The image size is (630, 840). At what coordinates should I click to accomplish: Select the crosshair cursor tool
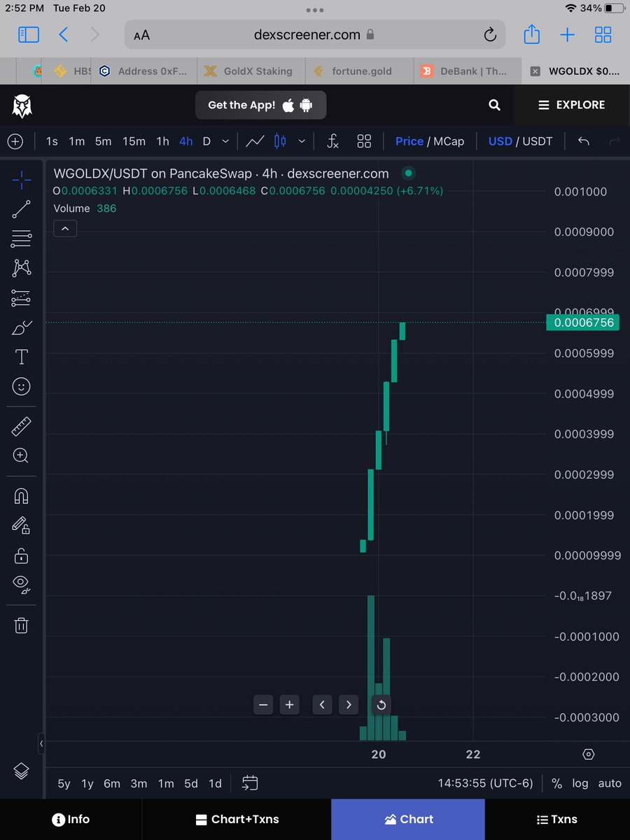point(20,179)
